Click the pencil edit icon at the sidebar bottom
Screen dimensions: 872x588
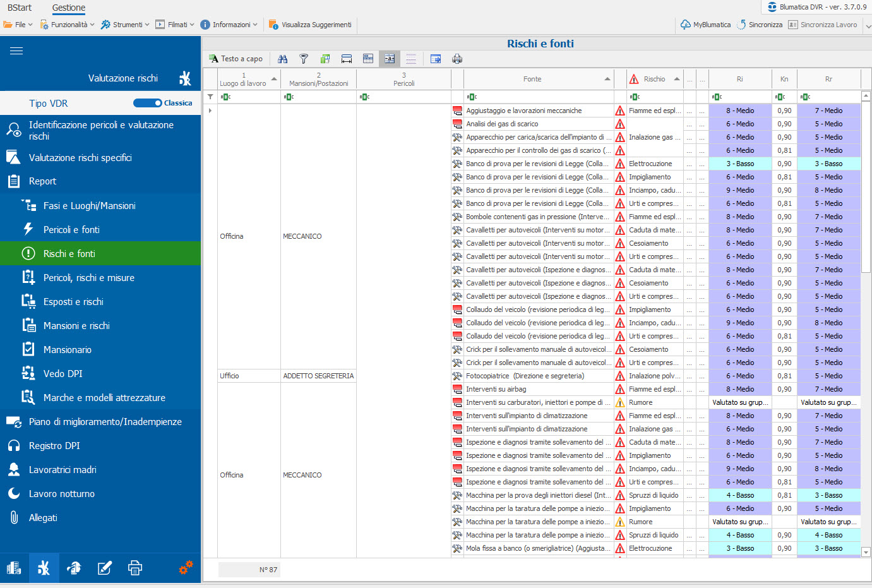point(104,568)
